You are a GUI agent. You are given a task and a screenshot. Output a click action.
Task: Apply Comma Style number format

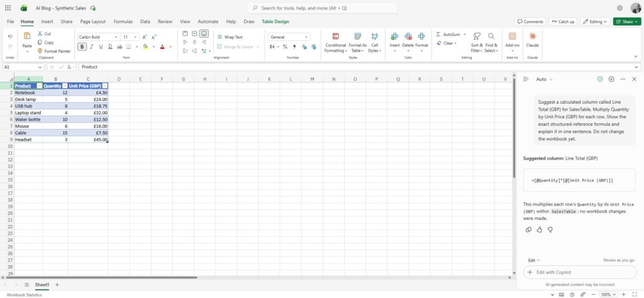coord(294,47)
